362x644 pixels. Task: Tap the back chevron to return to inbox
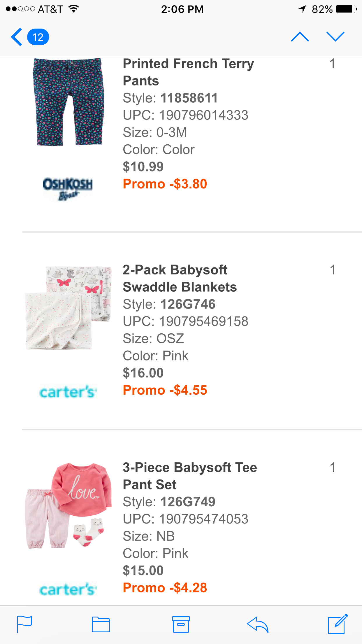tap(17, 37)
